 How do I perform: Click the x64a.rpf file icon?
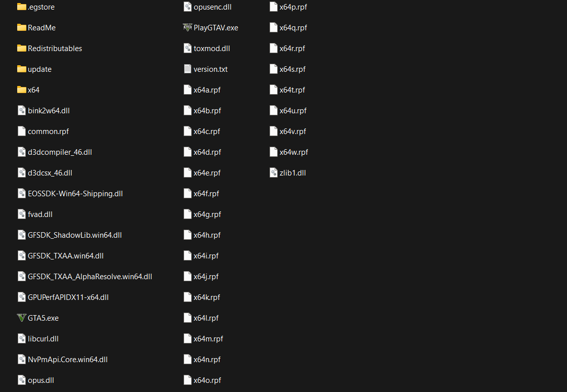(x=187, y=90)
